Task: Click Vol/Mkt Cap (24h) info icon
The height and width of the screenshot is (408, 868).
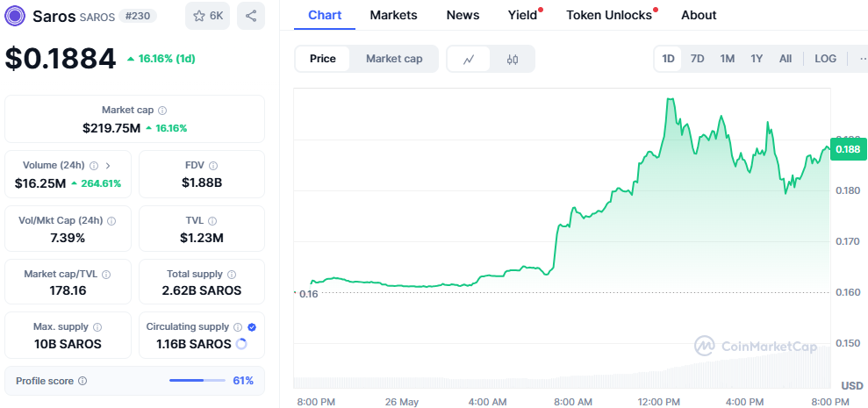Action: [111, 221]
